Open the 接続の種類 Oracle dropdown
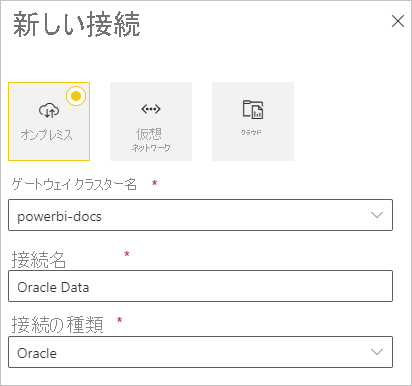Image resolution: width=412 pixels, height=386 pixels. pyautogui.click(x=200, y=352)
